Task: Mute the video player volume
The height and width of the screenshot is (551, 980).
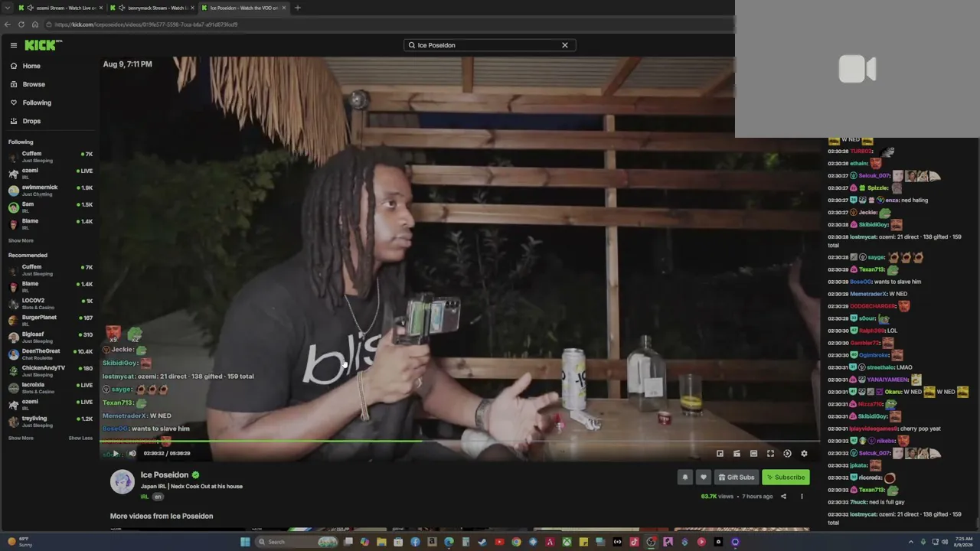Action: [x=132, y=454]
